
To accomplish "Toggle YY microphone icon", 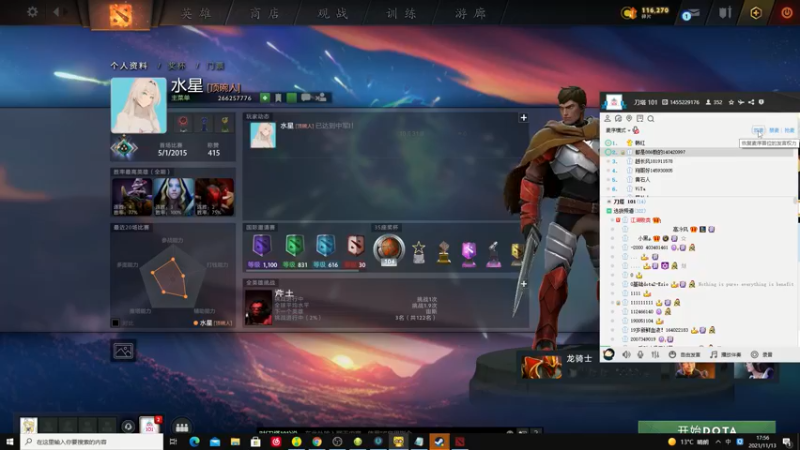I will [640, 354].
